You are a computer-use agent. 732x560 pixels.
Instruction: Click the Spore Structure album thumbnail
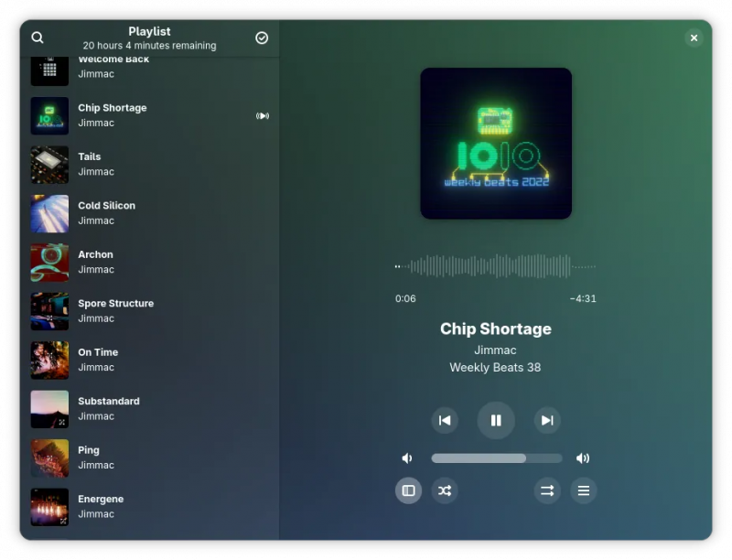click(x=49, y=311)
